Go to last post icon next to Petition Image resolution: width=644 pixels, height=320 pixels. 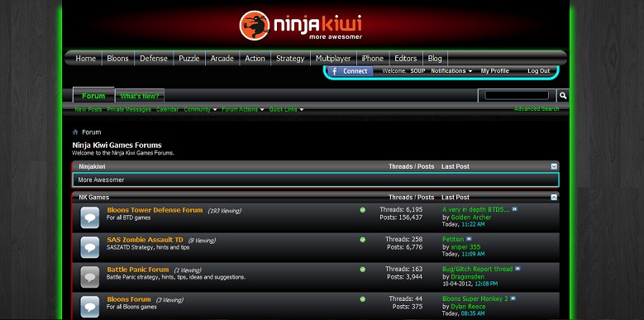pos(469,239)
